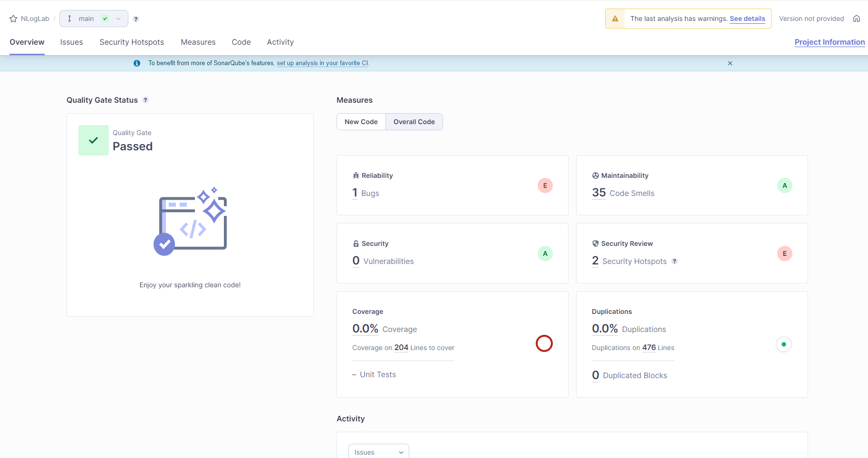Switch measures to New Code
Image resolution: width=868 pixels, height=458 pixels.
pyautogui.click(x=361, y=122)
